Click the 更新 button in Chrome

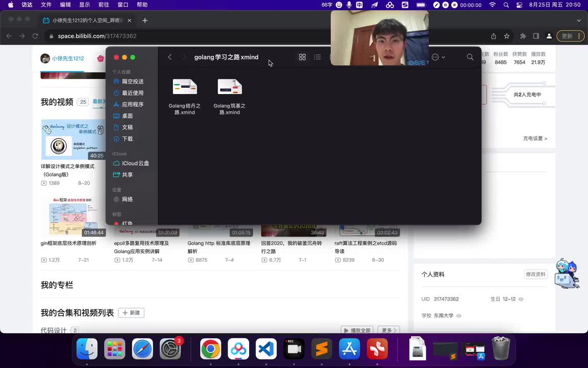tap(570, 36)
